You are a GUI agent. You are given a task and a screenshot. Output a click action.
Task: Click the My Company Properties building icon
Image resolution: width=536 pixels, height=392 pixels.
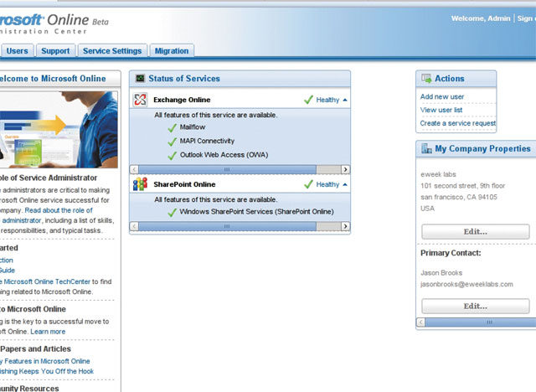click(x=426, y=148)
